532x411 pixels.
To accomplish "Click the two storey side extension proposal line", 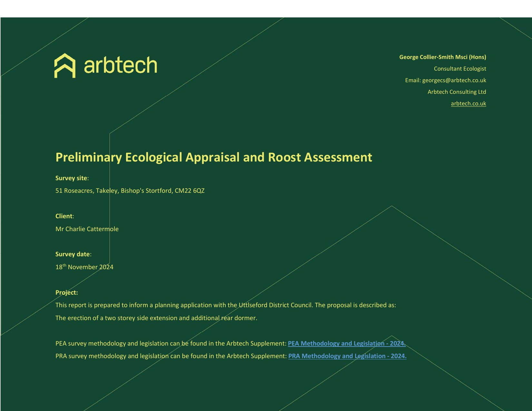I will pyautogui.click(x=156, y=318).
